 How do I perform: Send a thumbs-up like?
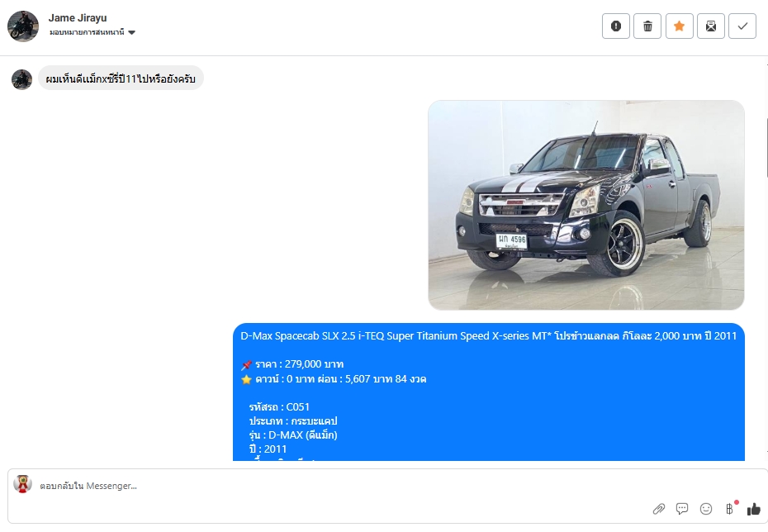(754, 509)
